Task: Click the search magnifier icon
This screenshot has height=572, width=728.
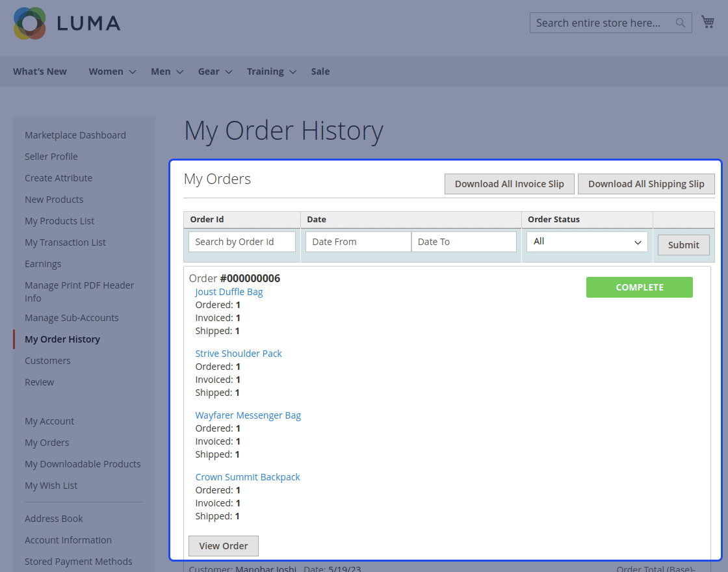Action: pos(680,23)
